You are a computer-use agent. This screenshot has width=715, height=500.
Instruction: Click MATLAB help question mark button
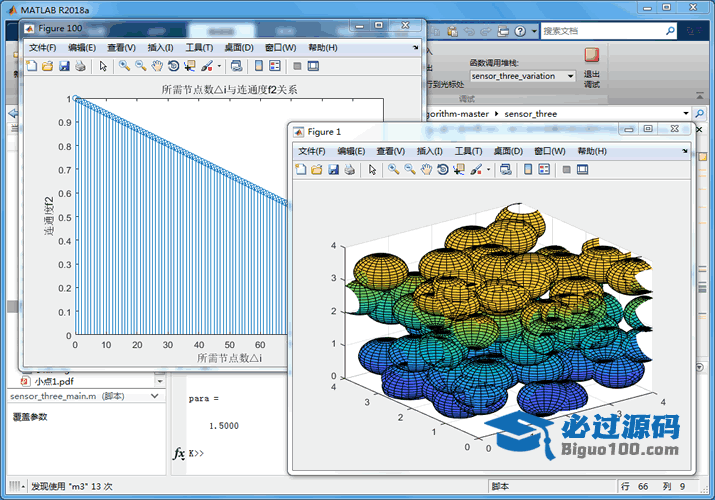519,31
